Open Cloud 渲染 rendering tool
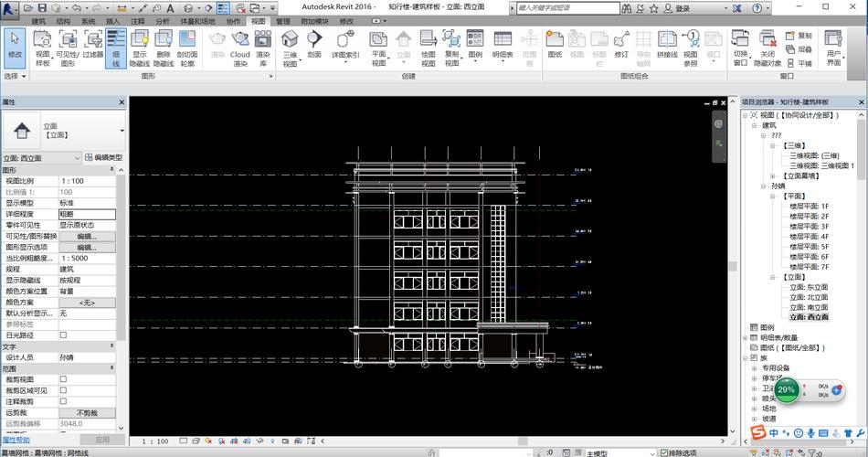This screenshot has height=457, width=868. 239,48
